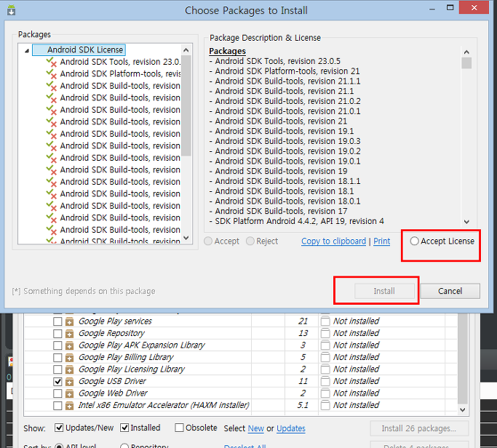Image resolution: width=497 pixels, height=448 pixels.
Task: Click revision 11 cell for Google USB Driver
Action: [x=303, y=381]
